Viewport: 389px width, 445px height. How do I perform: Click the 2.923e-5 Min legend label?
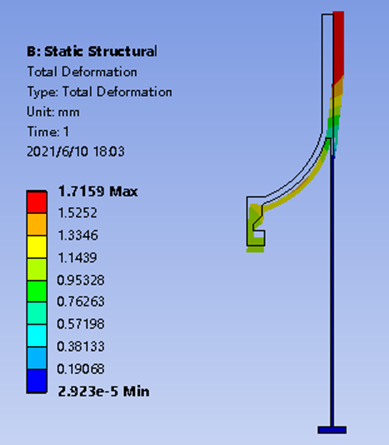click(104, 391)
